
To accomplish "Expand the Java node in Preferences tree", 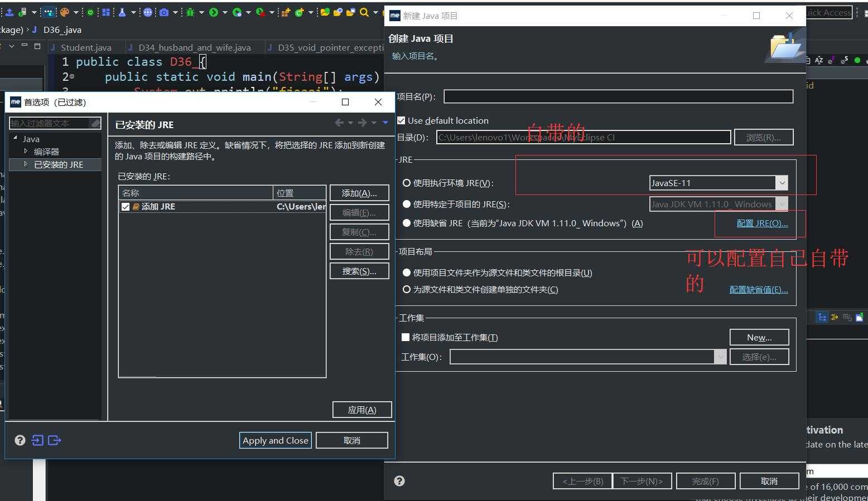I will coord(15,138).
